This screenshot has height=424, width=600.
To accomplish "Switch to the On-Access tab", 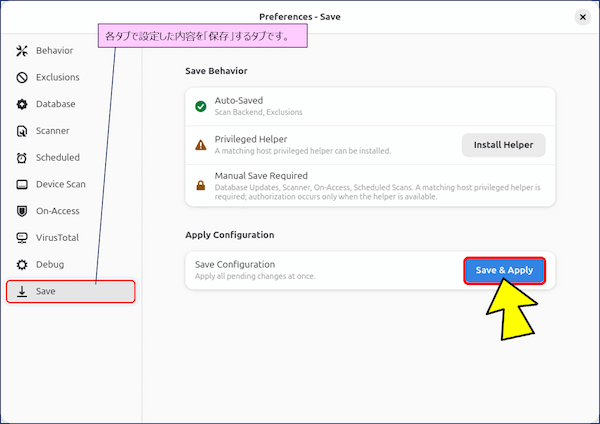I will click(70, 211).
